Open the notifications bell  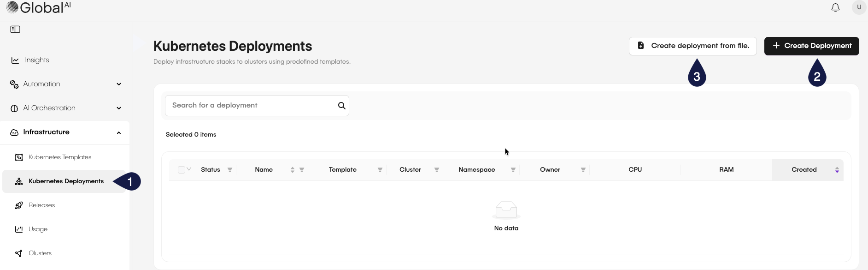pos(835,8)
